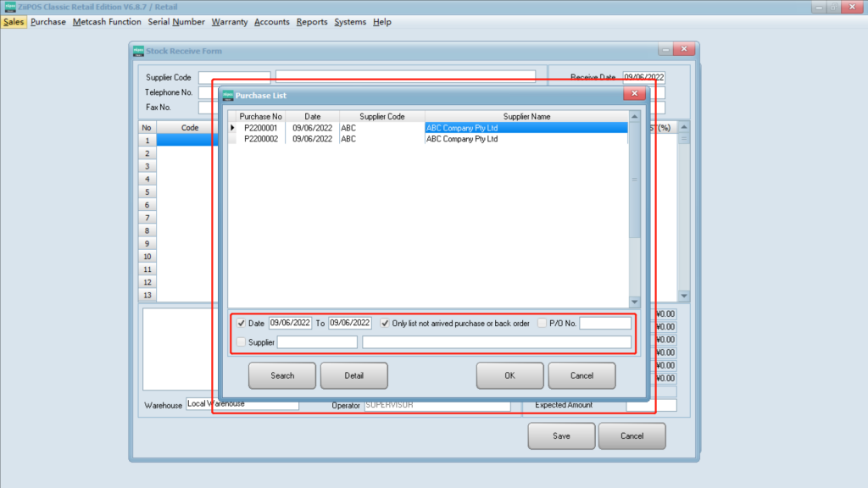Click the row indicator arrow beside P2200001

(x=233, y=128)
